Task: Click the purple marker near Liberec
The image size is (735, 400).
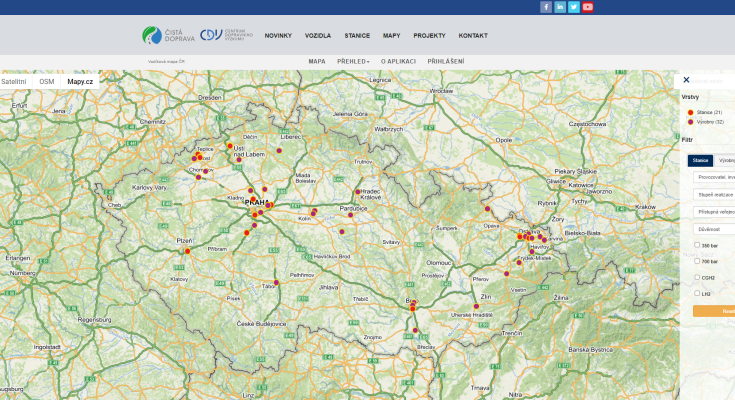Action: pos(279,151)
